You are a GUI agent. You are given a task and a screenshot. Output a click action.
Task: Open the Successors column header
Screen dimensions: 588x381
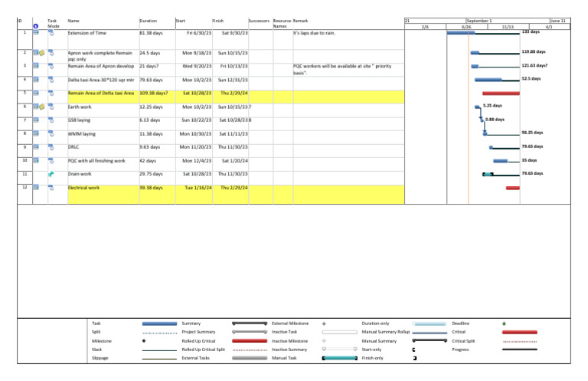[259, 21]
